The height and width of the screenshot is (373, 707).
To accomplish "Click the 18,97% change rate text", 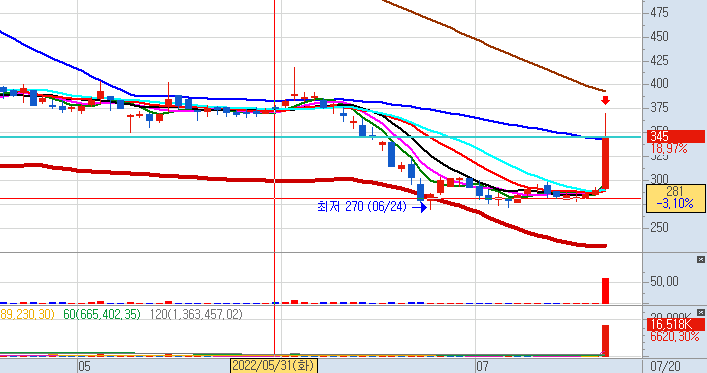I will click(669, 148).
